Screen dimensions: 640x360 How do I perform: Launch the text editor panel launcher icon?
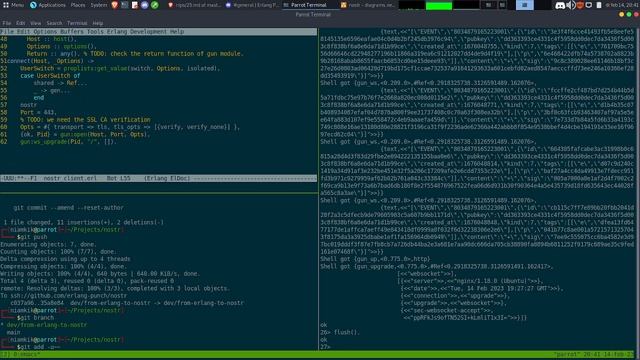point(135,5)
